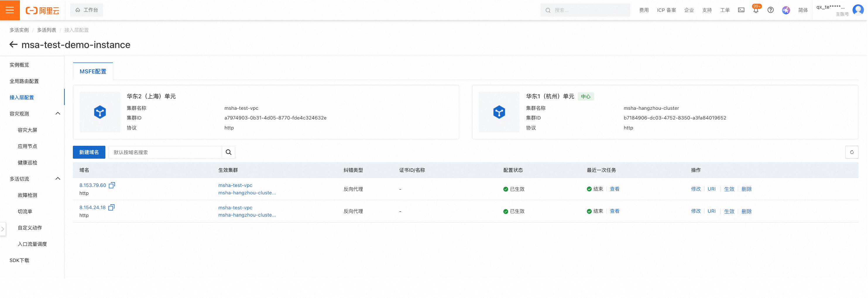Viewport: 868px width, 298px height.
Task: Focus the top search box
Action: pos(585,10)
